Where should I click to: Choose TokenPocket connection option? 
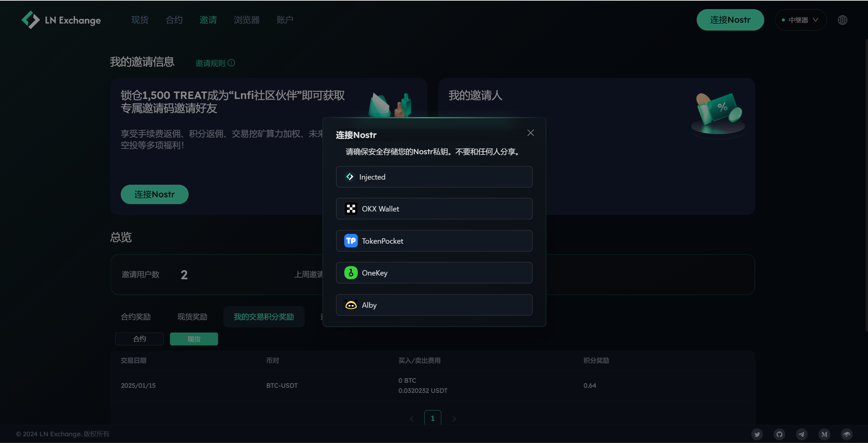point(434,241)
